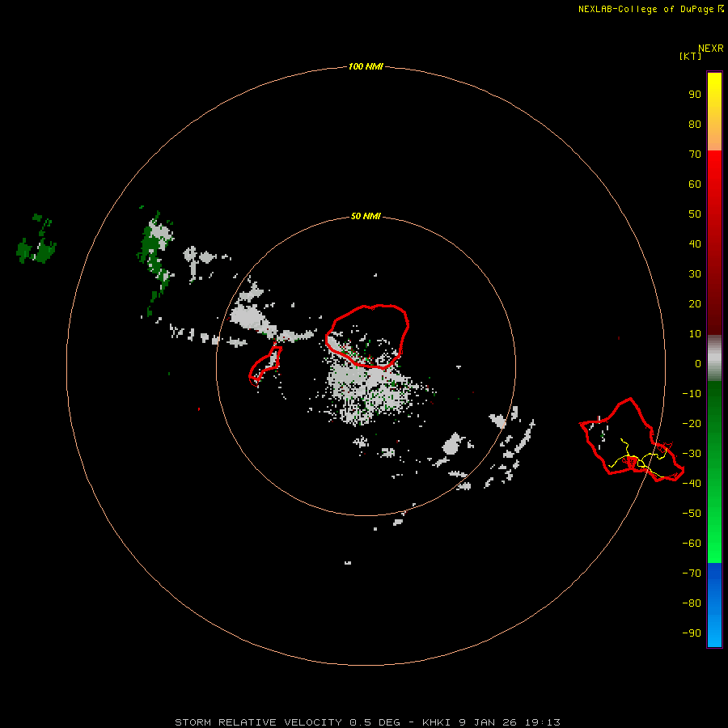Click the -10 scale value
728x728 pixels.
[692, 394]
